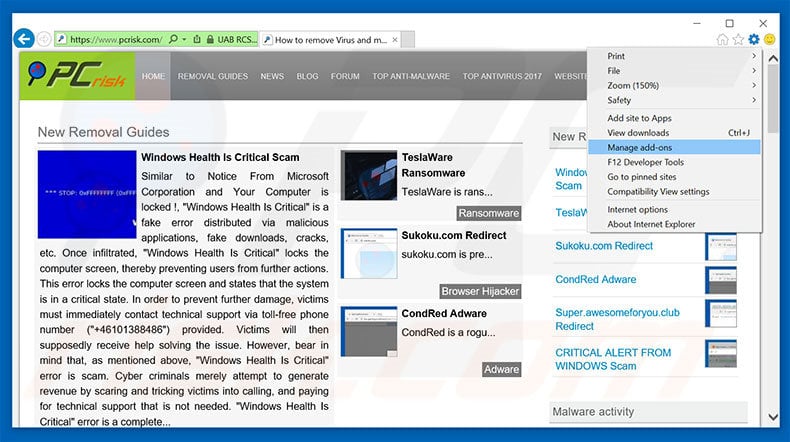Open the Home page icon
The height and width of the screenshot is (442, 790).
point(722,39)
